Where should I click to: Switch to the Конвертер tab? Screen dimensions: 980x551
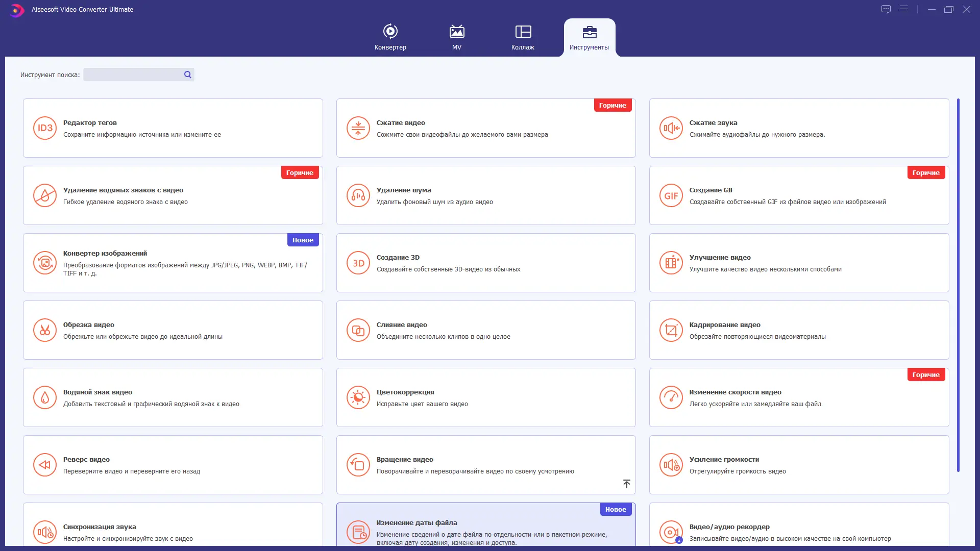tap(390, 37)
